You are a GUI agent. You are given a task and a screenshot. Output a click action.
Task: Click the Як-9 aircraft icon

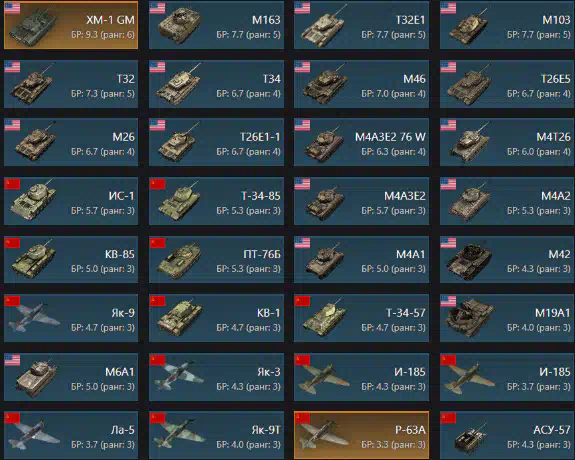click(34, 317)
